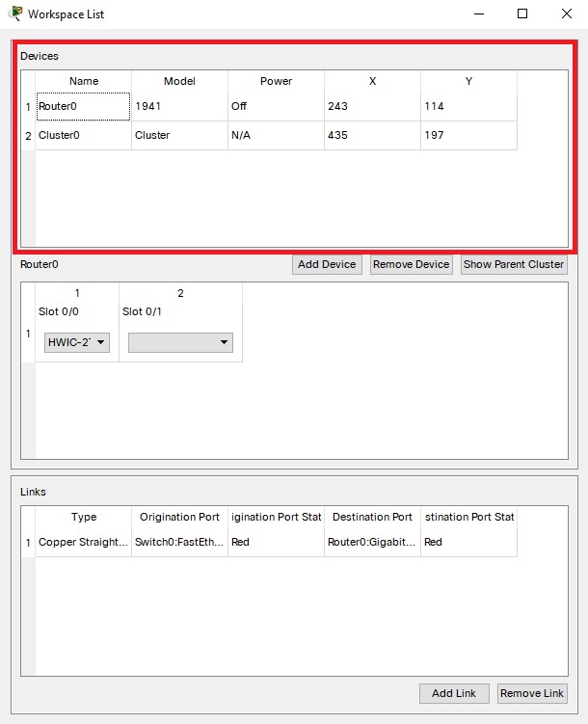Click the Power column header in Devices
The height and width of the screenshot is (724, 588).
(x=276, y=81)
